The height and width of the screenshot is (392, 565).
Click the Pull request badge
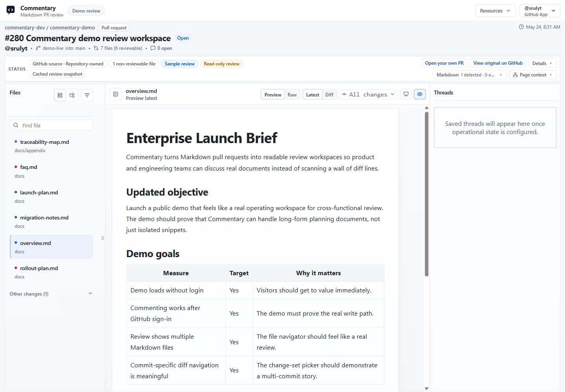tap(114, 28)
